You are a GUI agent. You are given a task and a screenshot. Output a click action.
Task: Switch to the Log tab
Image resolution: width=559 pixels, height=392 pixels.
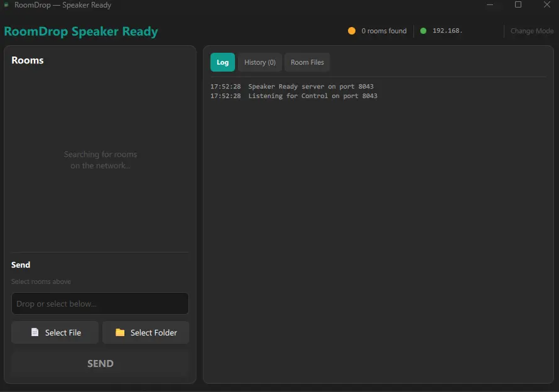pyautogui.click(x=222, y=62)
